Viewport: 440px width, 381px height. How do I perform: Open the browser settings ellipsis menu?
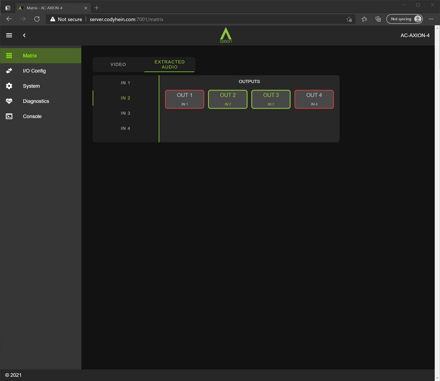click(x=431, y=19)
